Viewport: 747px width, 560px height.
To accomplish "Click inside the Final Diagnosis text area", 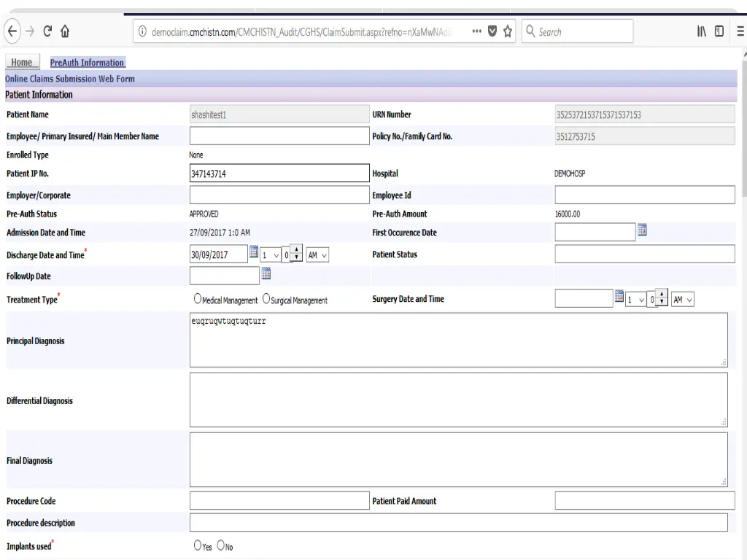I will tap(458, 460).
